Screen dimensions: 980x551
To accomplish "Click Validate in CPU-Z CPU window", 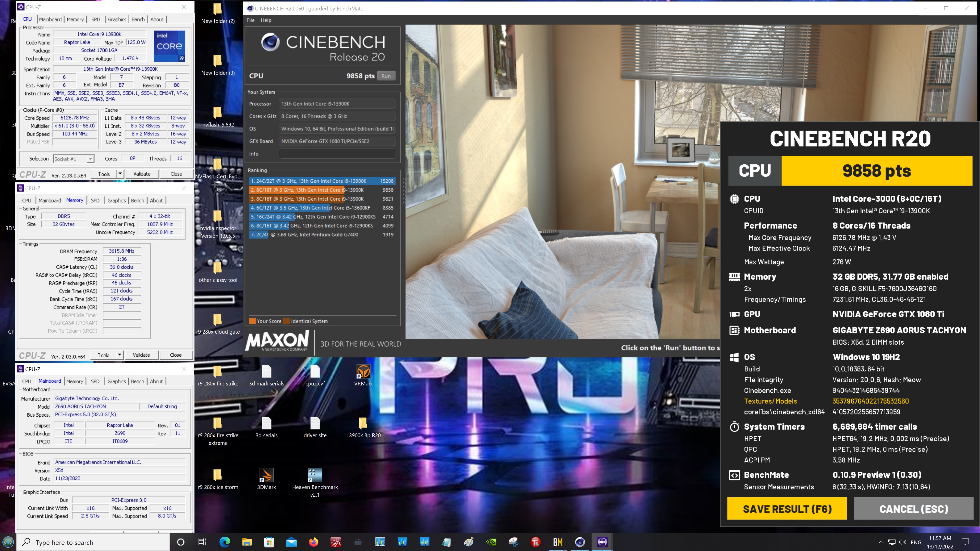I will [x=142, y=174].
